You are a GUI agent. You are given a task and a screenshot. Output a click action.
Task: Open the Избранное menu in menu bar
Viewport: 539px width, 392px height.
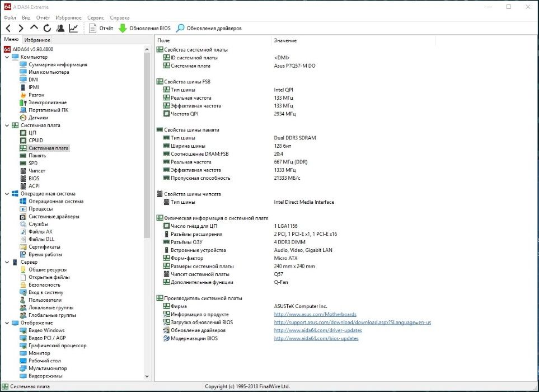coord(68,17)
